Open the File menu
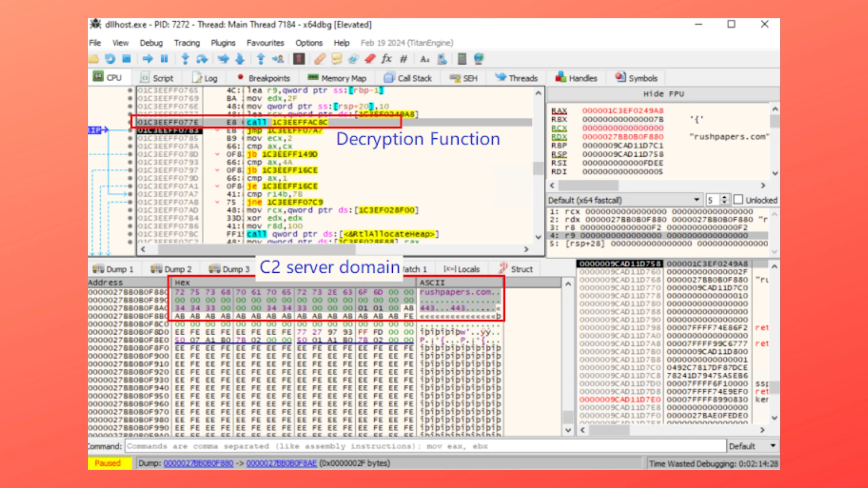This screenshot has width=868, height=488. click(x=95, y=43)
